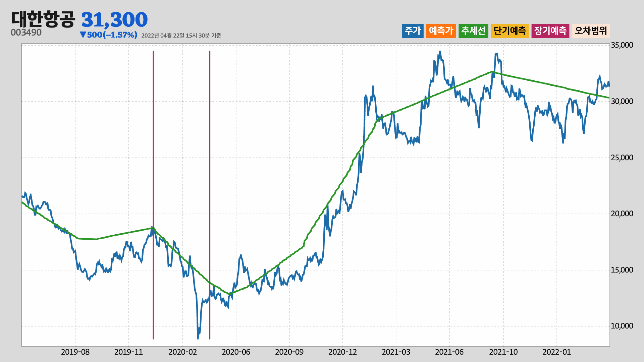Click the 2020-12 x-axis label
Image resolution: width=644 pixels, height=362 pixels.
342,352
